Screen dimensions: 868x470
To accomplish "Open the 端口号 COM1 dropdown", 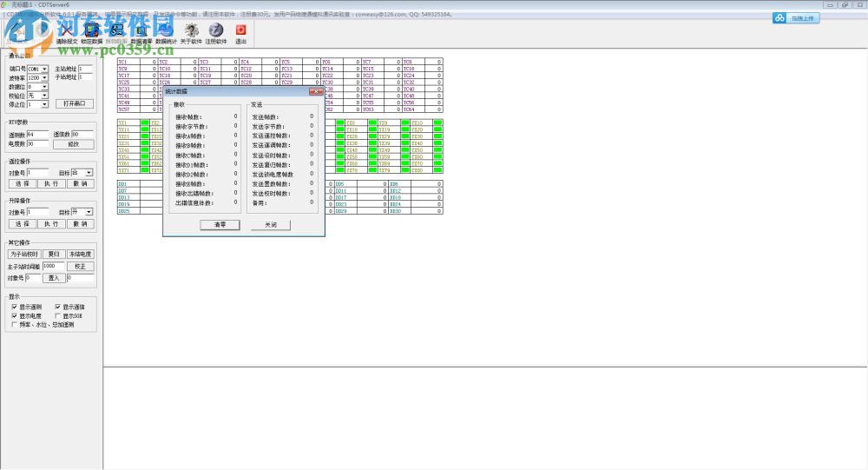I will [44, 70].
